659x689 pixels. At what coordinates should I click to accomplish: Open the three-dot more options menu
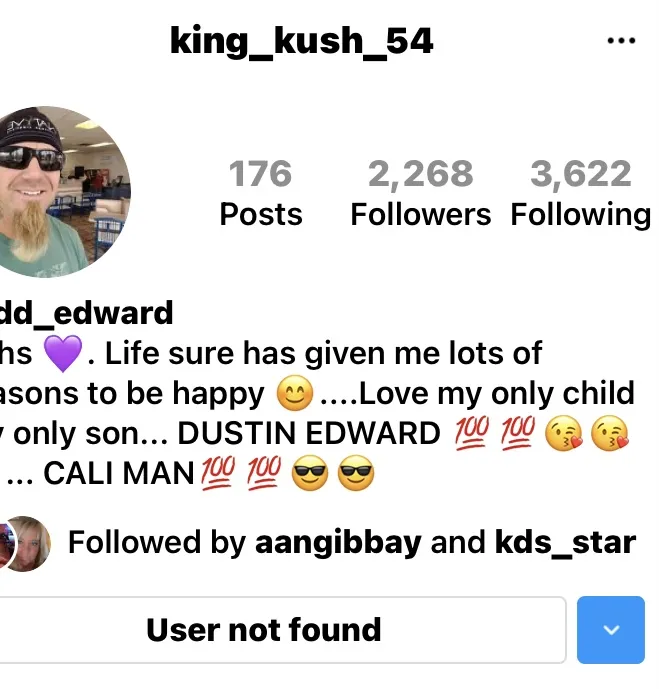pos(621,40)
